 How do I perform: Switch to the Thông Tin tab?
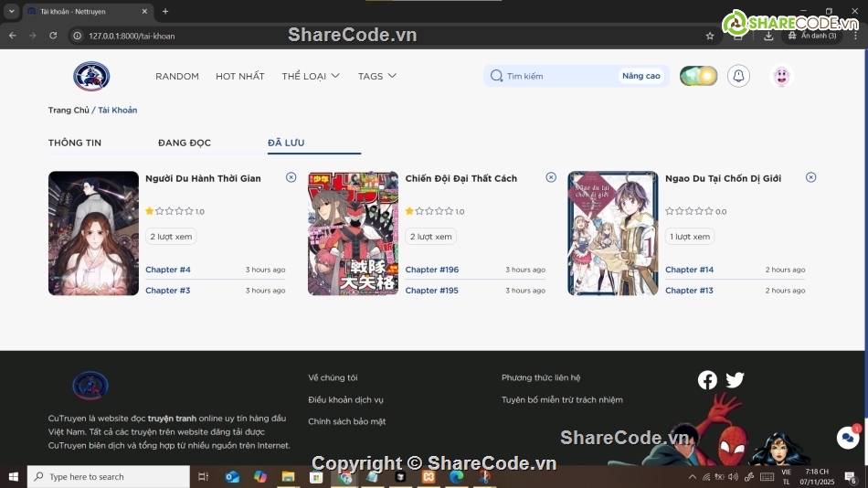[75, 143]
